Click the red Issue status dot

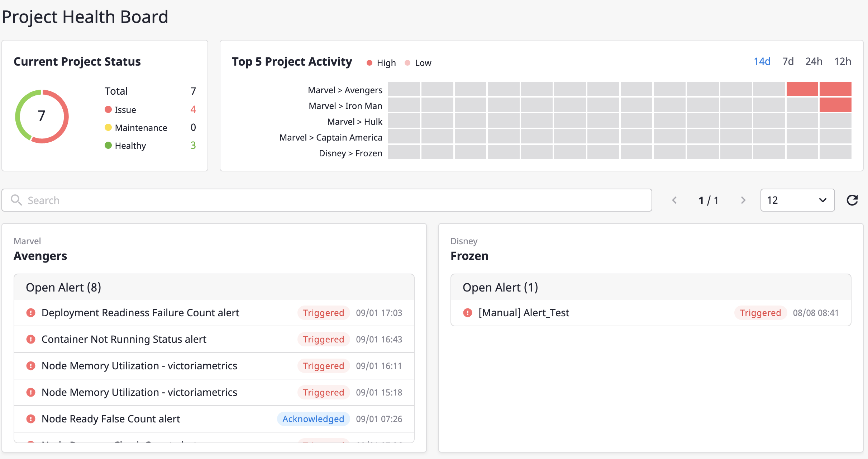[x=108, y=109]
